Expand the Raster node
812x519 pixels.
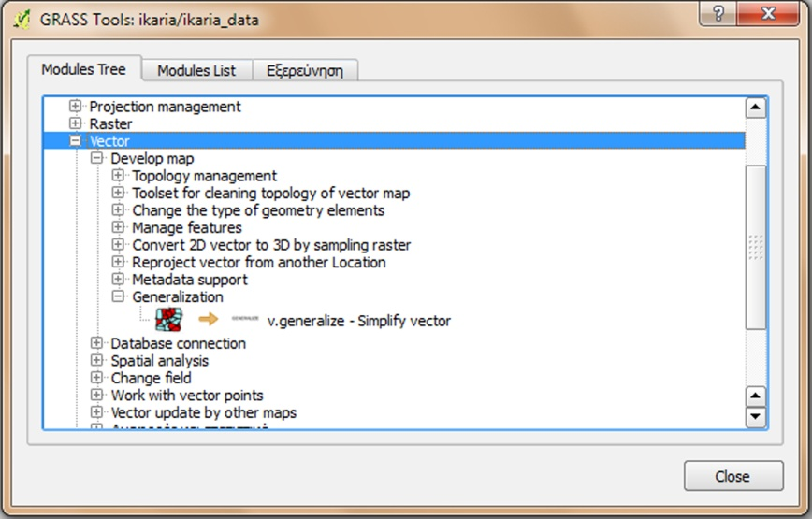coord(75,123)
